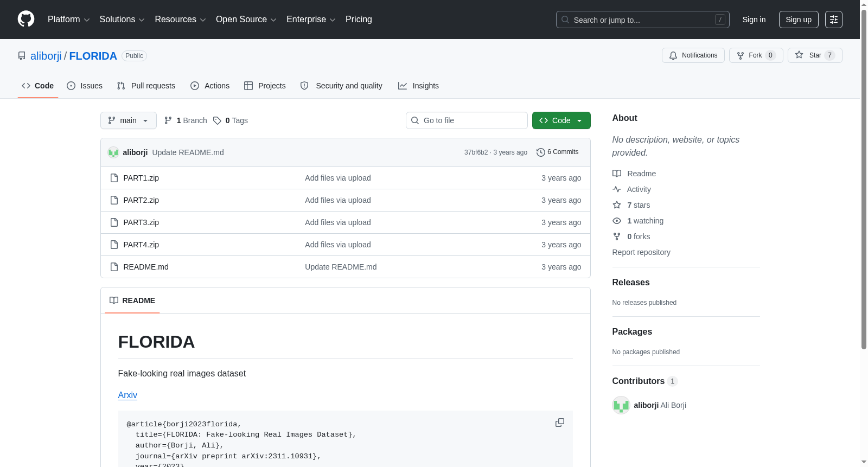The image size is (868, 467).
Task: Open the Releases heading link
Action: [631, 283]
